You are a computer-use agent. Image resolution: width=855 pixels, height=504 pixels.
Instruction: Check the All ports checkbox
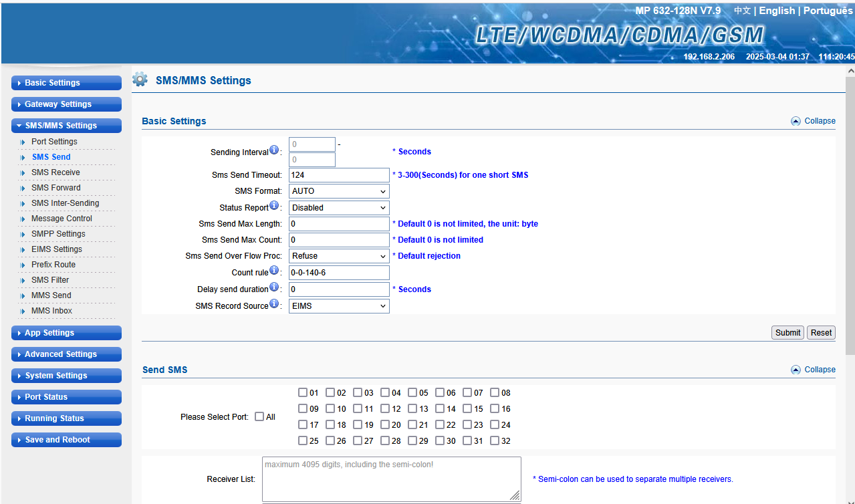259,416
